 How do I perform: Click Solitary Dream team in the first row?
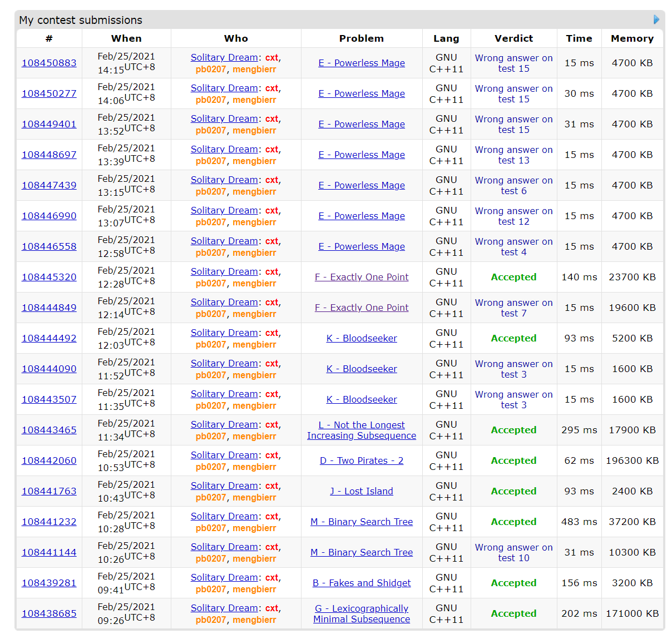(x=224, y=57)
